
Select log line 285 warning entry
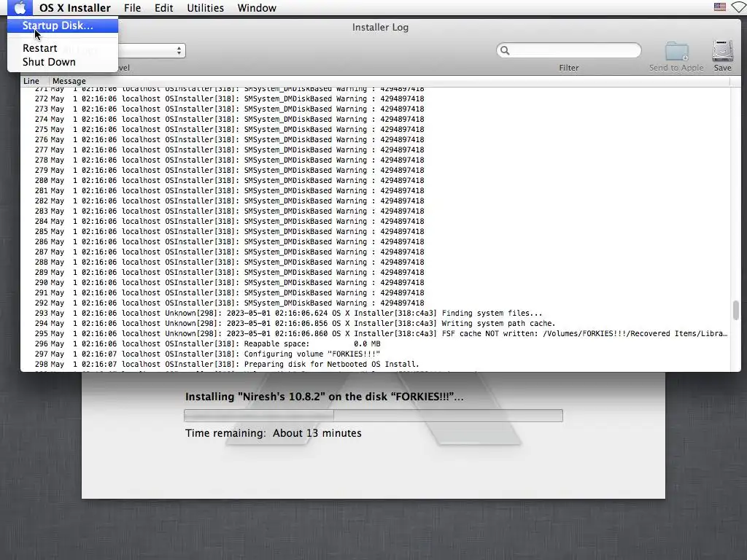coord(376,231)
